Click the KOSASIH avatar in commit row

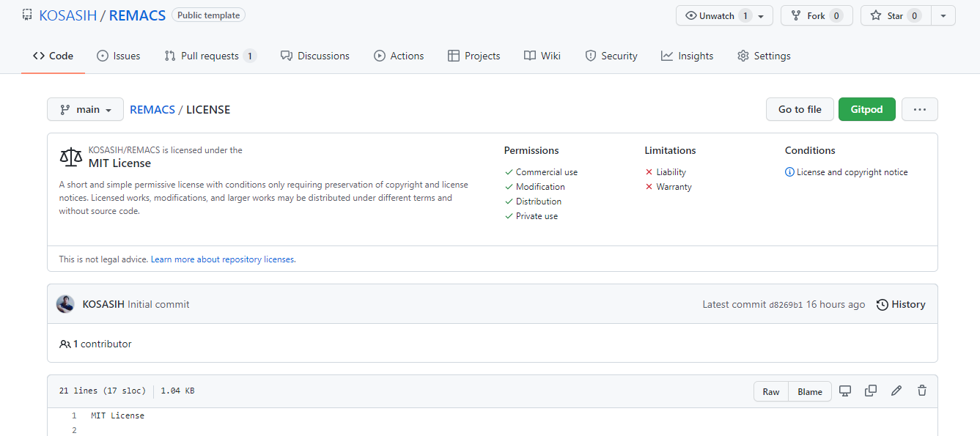pos(65,304)
